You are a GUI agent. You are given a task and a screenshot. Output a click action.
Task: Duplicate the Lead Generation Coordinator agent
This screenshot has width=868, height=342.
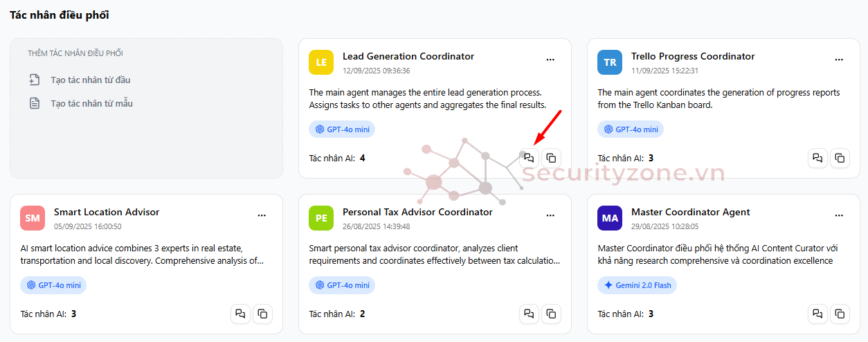click(551, 158)
